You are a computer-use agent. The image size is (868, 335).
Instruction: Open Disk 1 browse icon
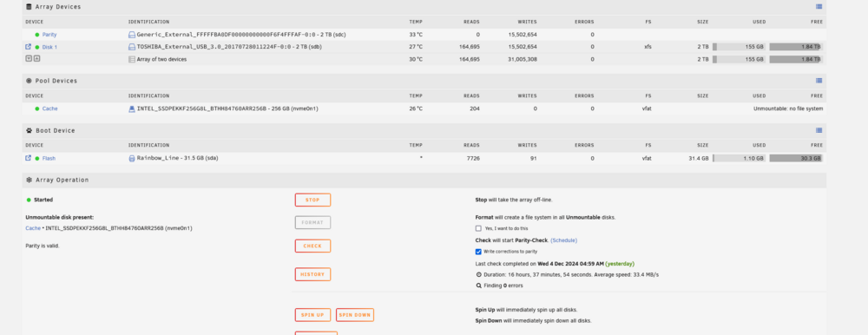pyautogui.click(x=29, y=47)
